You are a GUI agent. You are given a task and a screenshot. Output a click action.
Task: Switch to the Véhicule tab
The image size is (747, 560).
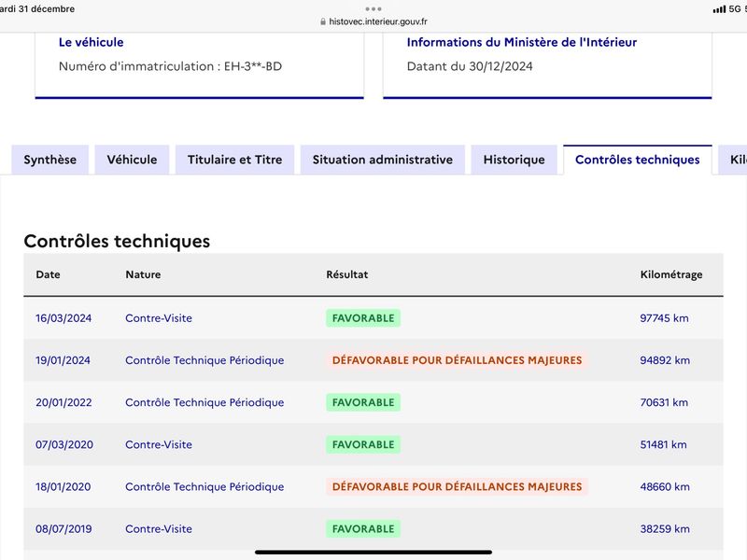pyautogui.click(x=132, y=160)
